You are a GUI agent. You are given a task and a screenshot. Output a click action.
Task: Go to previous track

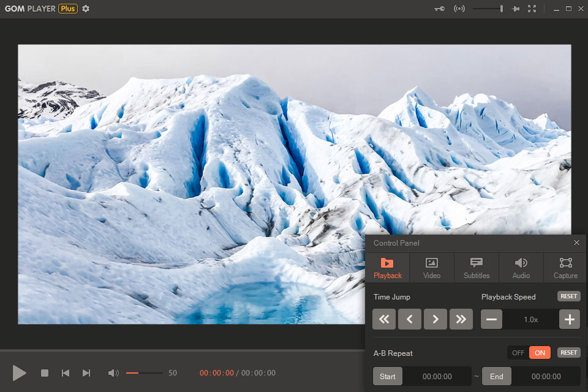[x=66, y=373]
